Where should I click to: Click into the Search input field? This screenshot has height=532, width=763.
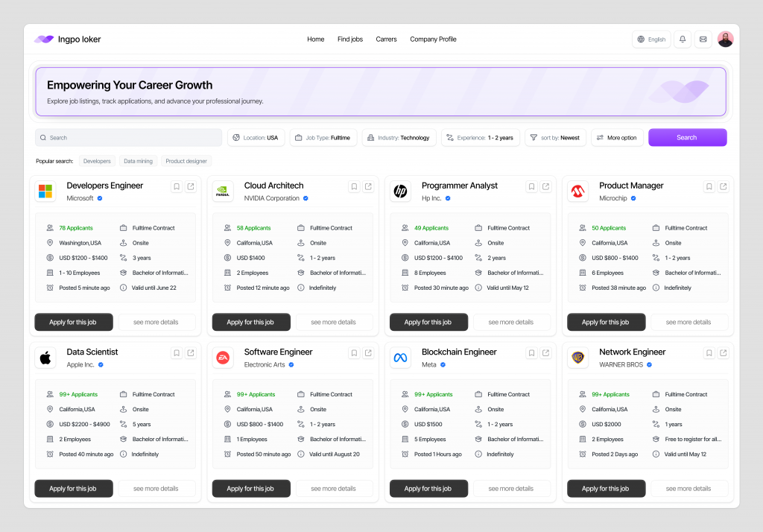(128, 138)
